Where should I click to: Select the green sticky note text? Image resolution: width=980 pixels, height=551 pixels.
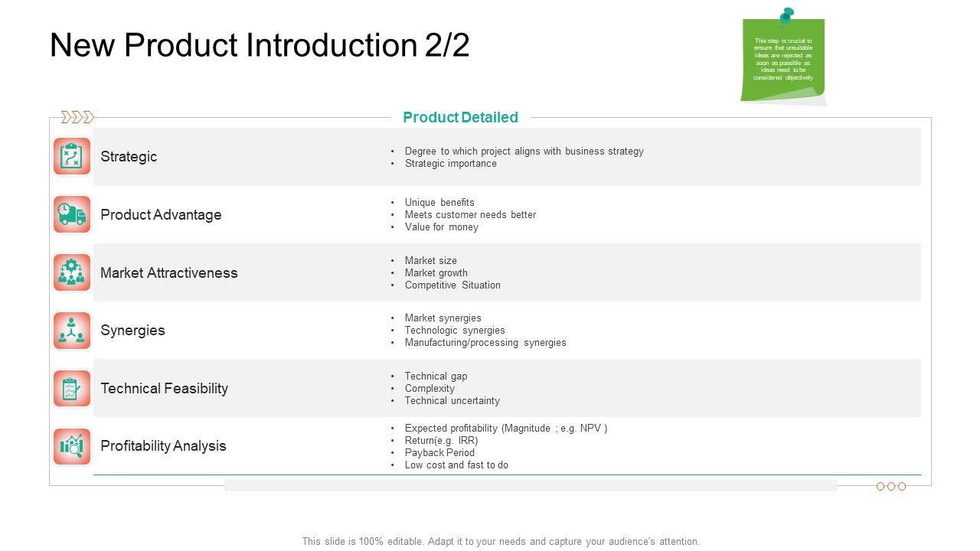tap(782, 60)
